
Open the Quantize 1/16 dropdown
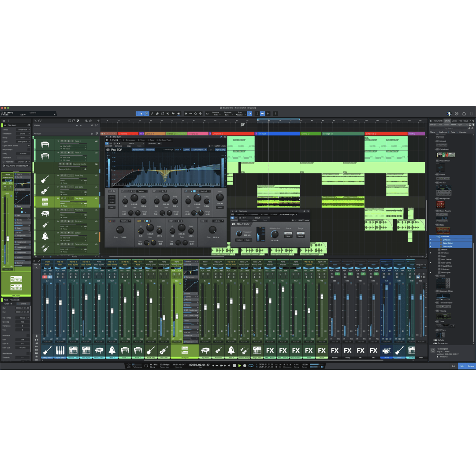(216, 114)
